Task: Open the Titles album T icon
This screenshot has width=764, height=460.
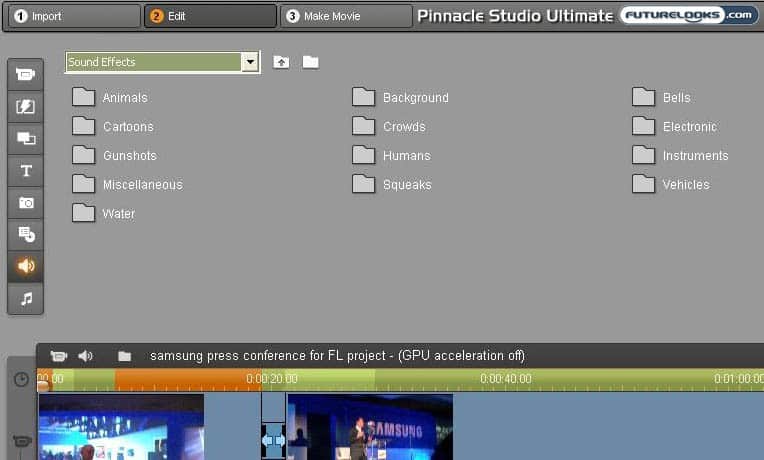Action: (25, 171)
